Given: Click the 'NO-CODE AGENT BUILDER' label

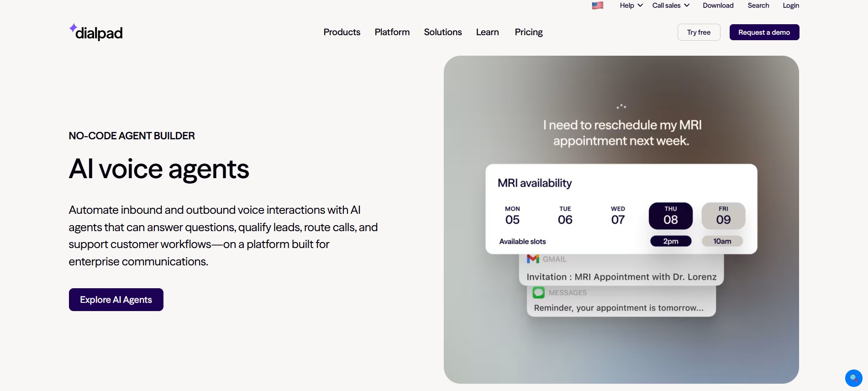Looking at the screenshot, I should click(x=132, y=136).
